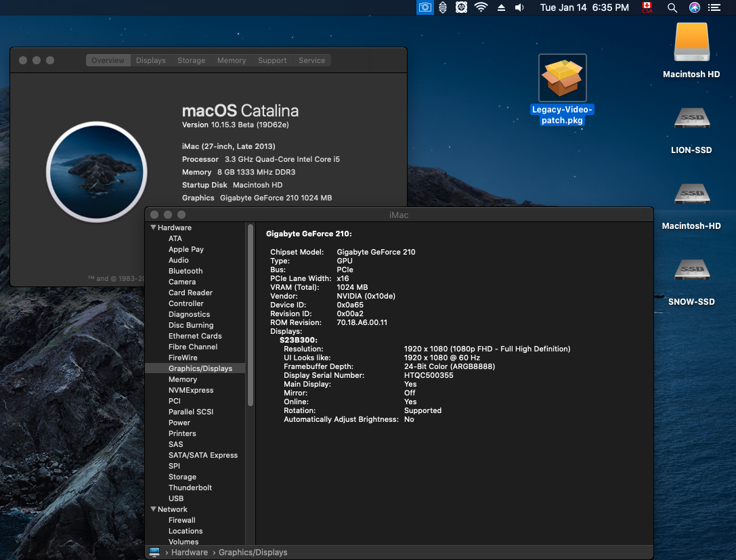
Task: Switch to the Support tab
Action: 272,60
